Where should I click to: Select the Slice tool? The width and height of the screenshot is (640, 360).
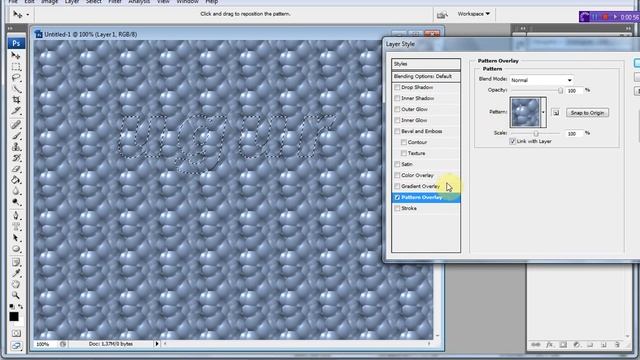[x=16, y=111]
